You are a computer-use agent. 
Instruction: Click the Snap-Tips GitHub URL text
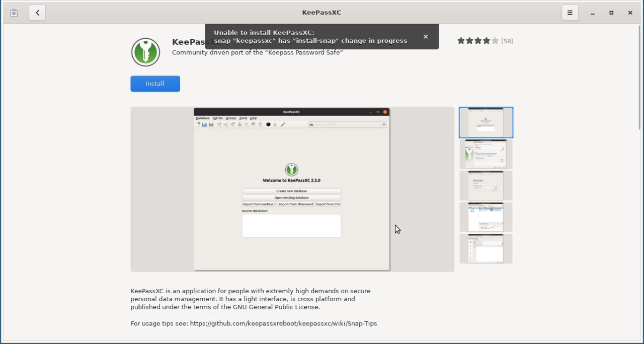(283, 323)
